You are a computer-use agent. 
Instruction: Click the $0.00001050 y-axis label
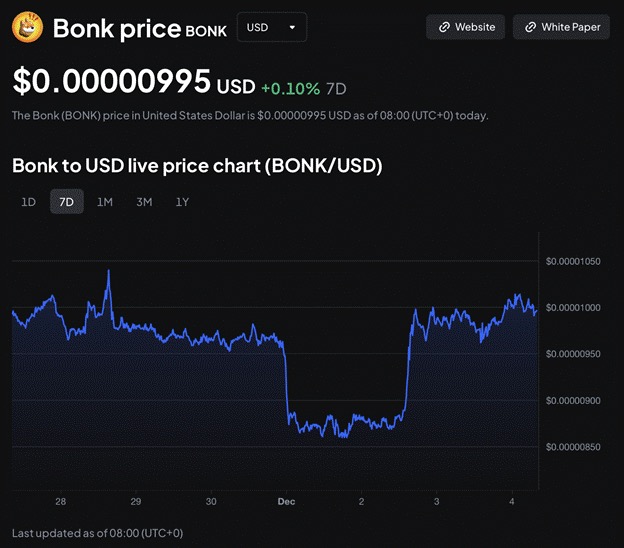[x=573, y=261]
